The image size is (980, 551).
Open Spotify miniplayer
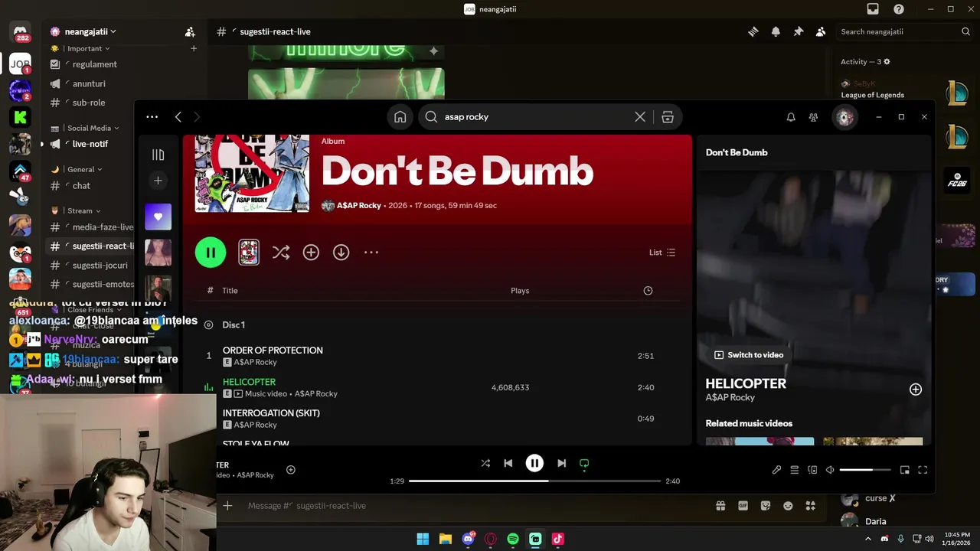click(904, 470)
